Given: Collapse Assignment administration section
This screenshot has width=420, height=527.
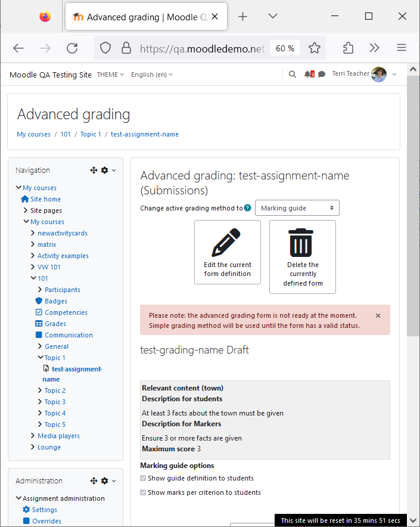Looking at the screenshot, I should (x=19, y=498).
